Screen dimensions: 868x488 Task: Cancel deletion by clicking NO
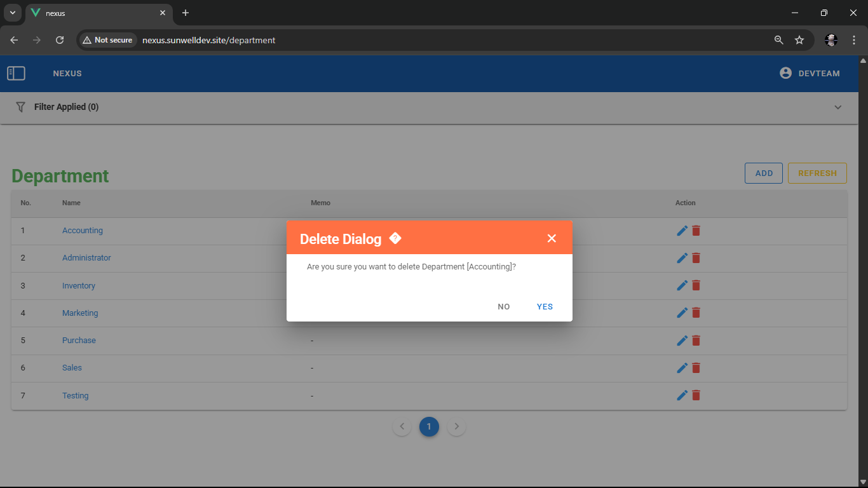(x=504, y=307)
